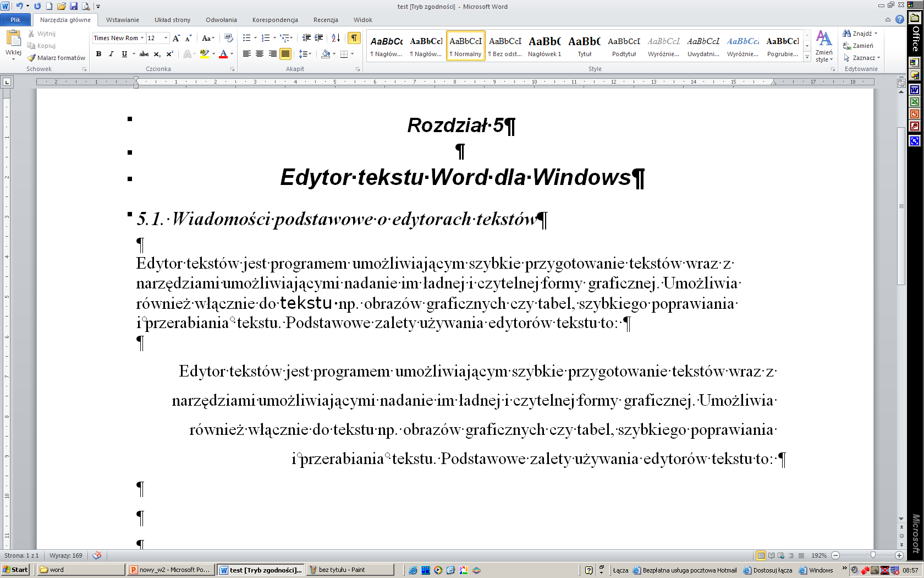Switch to the Korespondencja ribbon tab
The width and height of the screenshot is (924, 578).
(x=275, y=20)
